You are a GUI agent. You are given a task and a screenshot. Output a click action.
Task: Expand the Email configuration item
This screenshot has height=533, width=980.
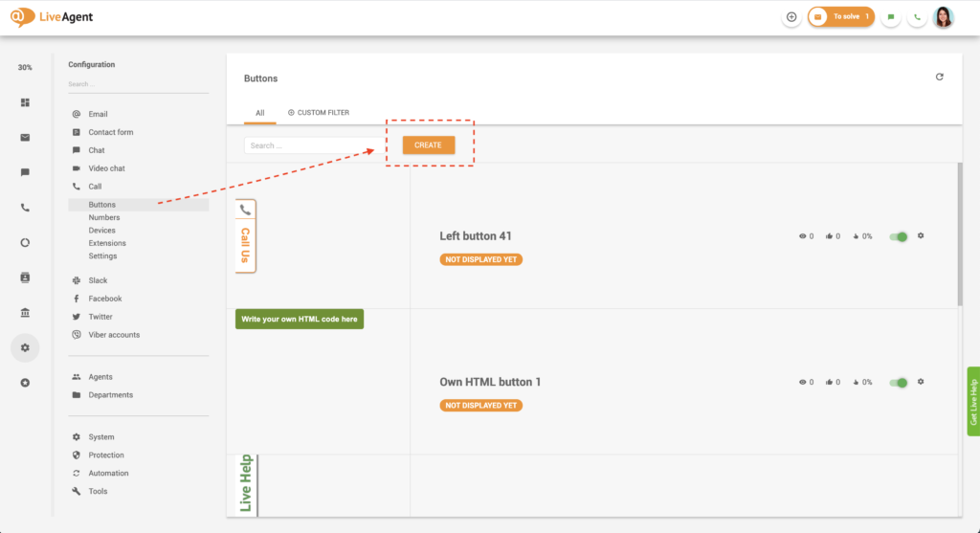tap(98, 114)
